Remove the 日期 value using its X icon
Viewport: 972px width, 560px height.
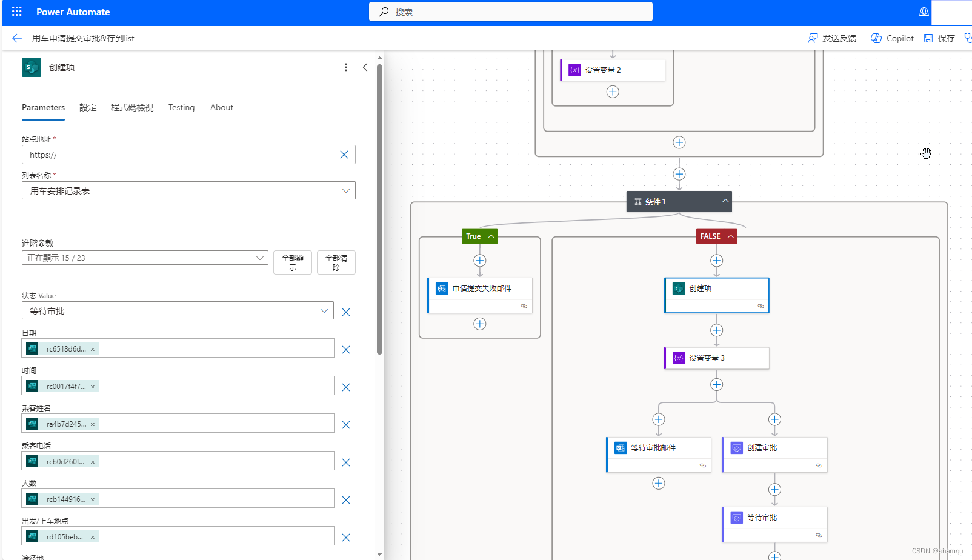tap(346, 349)
